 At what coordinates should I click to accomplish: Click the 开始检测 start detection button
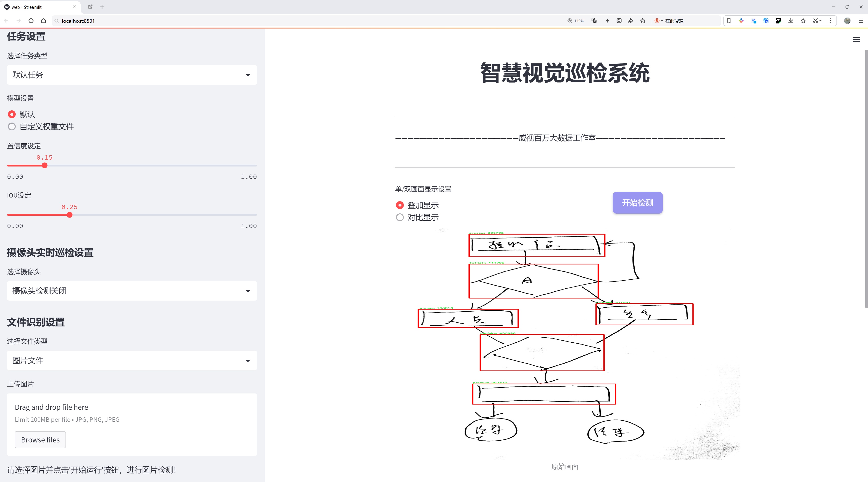[x=637, y=203]
